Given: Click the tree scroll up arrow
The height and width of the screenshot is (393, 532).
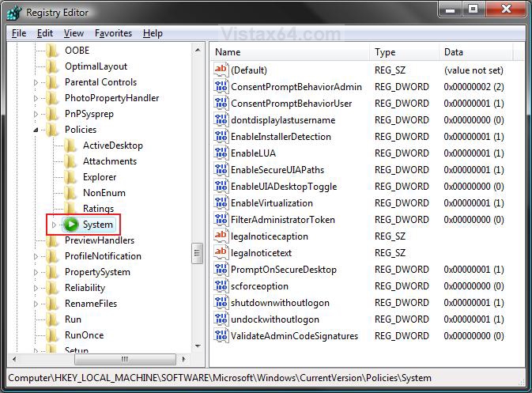Looking at the screenshot, I should point(198,51).
